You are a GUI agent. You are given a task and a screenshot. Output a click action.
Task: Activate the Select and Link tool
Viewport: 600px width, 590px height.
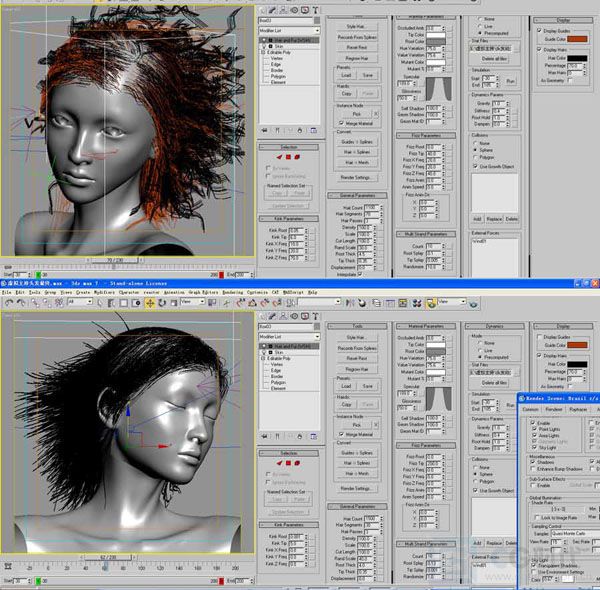click(35, 303)
